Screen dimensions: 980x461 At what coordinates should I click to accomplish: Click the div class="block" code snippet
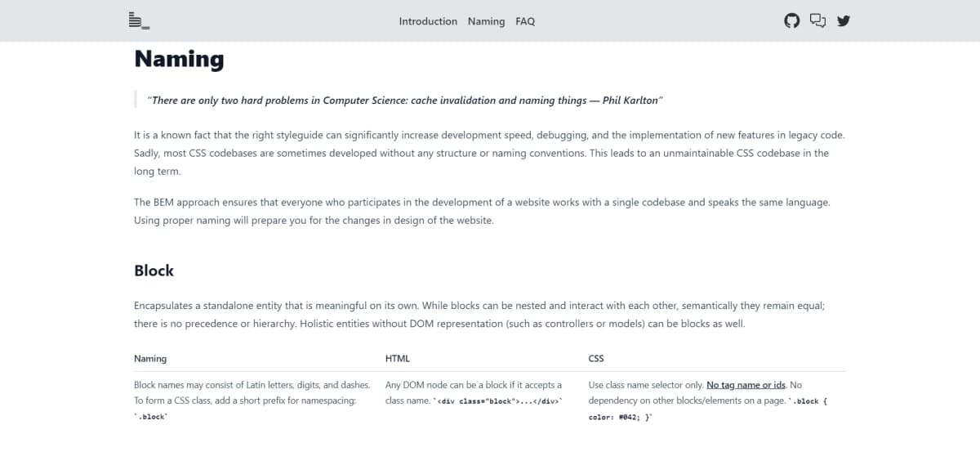(x=500, y=401)
